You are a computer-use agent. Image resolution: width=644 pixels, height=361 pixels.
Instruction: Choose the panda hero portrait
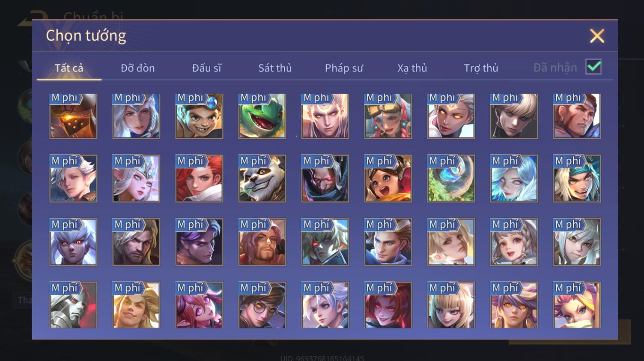pyautogui.click(x=262, y=179)
